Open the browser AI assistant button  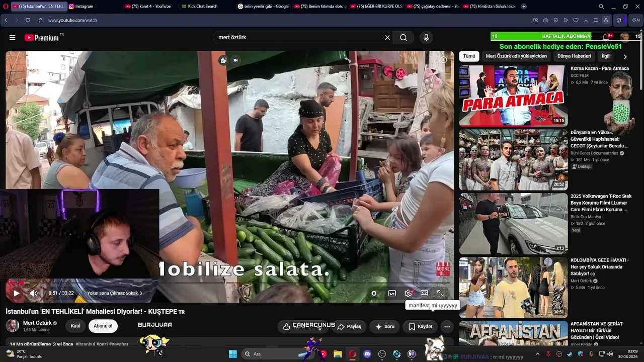pyautogui.click(x=636, y=20)
